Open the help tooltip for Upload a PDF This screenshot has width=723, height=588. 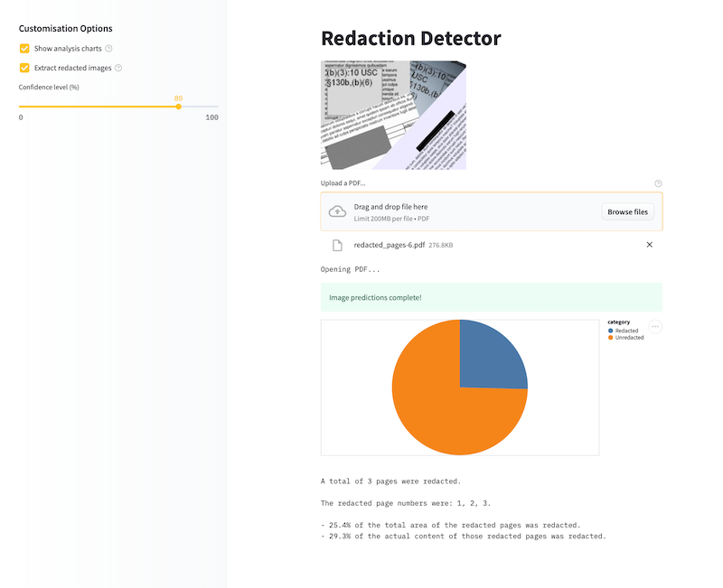658,183
